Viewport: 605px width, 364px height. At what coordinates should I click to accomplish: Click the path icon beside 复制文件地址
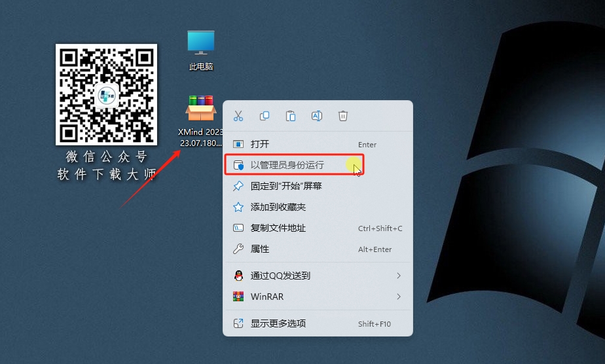(x=238, y=228)
